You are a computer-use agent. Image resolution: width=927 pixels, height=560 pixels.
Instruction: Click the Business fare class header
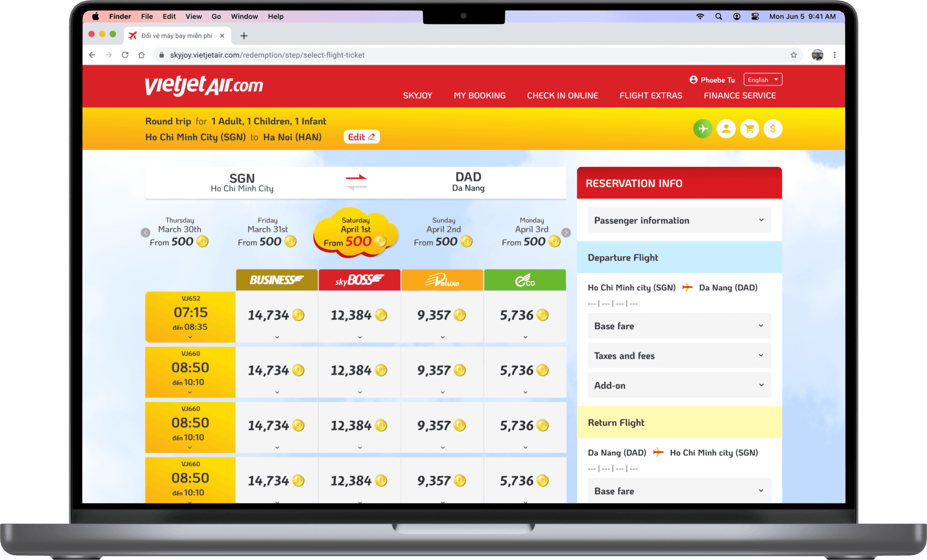pos(277,280)
